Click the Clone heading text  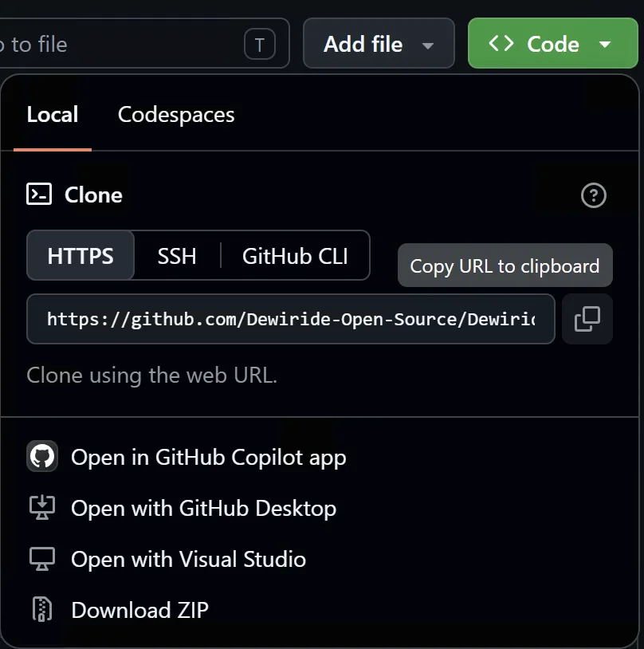click(x=93, y=195)
